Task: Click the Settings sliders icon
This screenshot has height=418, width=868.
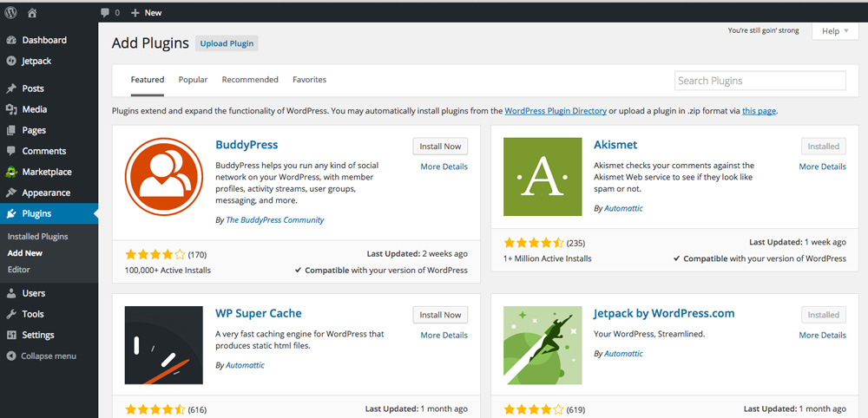Action: [11, 335]
